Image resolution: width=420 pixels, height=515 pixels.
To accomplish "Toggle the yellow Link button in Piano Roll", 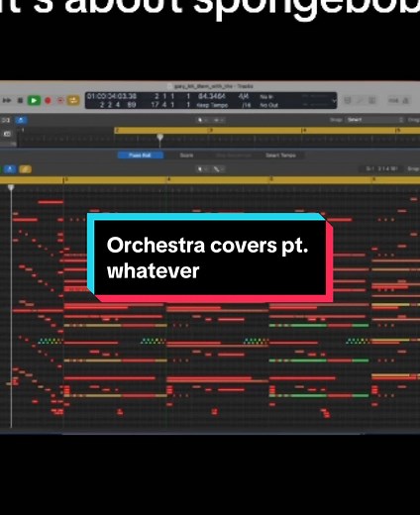I will 26,169.
